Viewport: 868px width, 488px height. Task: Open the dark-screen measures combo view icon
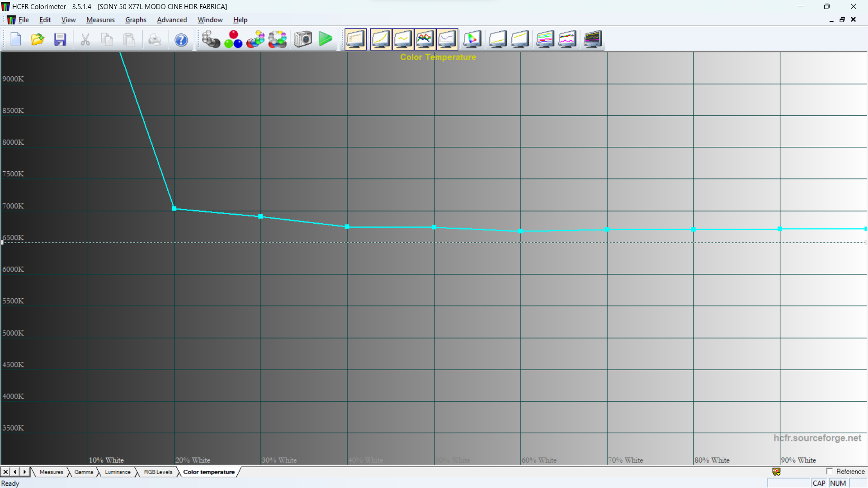click(593, 39)
